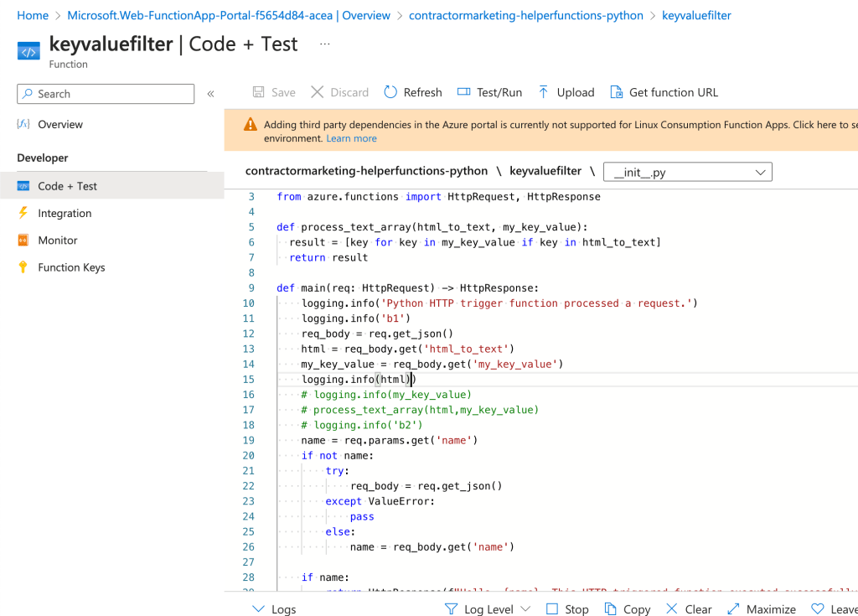Click the commented 'process_text_array(html,my_key_value)' line

coord(420,410)
